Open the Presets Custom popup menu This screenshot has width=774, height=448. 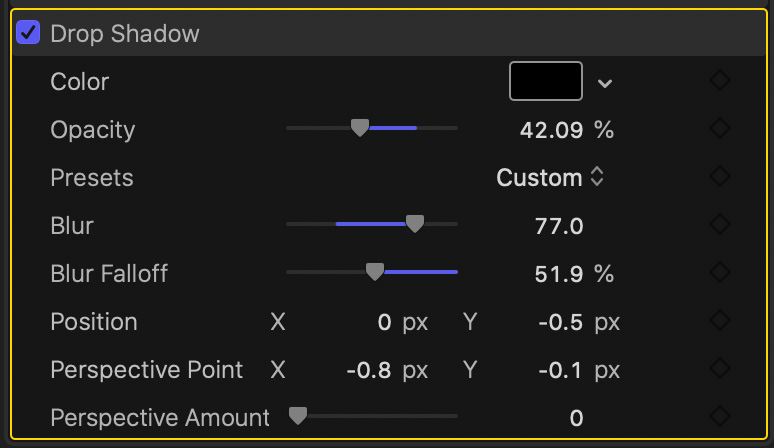coord(550,178)
